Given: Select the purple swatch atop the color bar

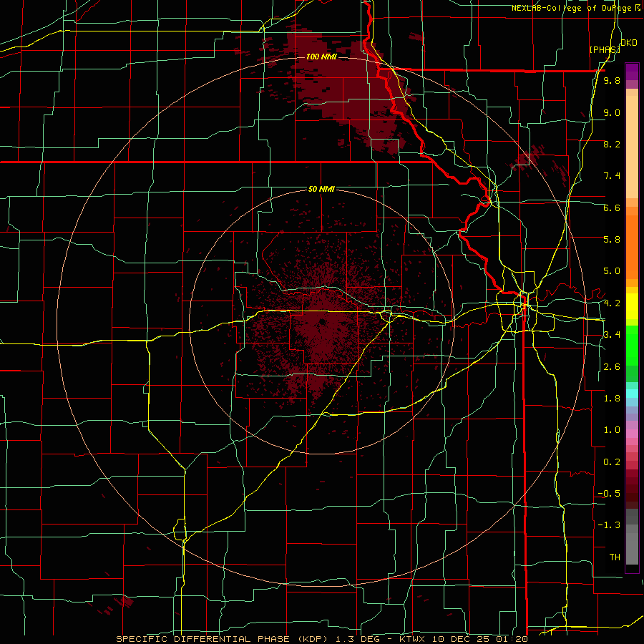Looking at the screenshot, I should [x=632, y=72].
